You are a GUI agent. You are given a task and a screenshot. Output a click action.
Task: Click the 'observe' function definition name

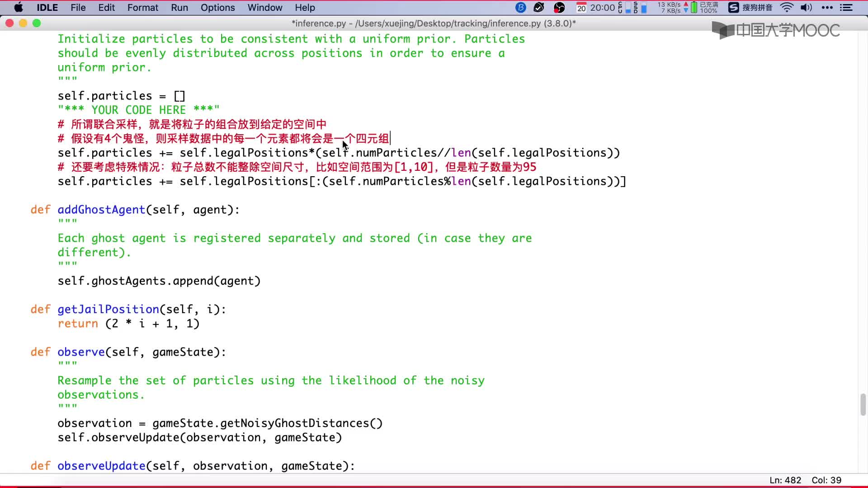pyautogui.click(x=81, y=352)
